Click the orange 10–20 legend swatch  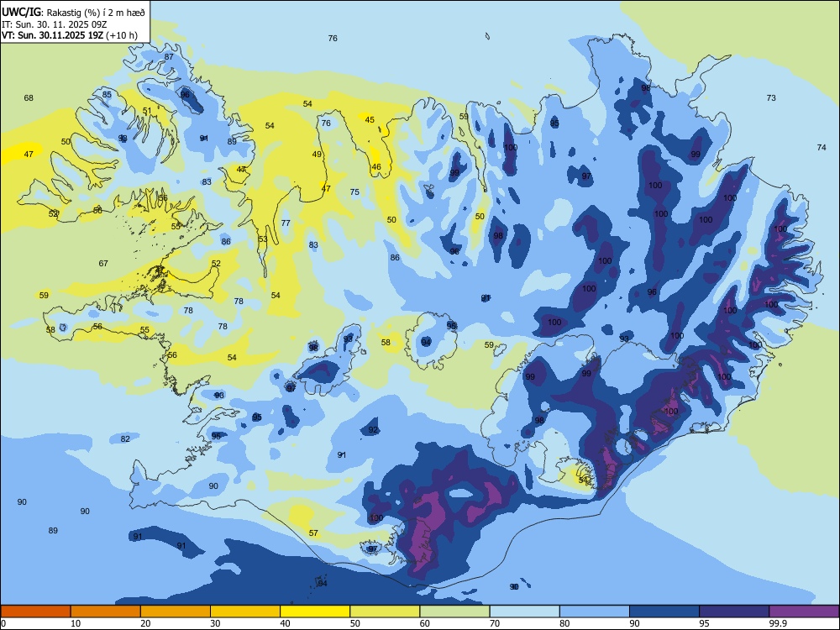point(106,612)
